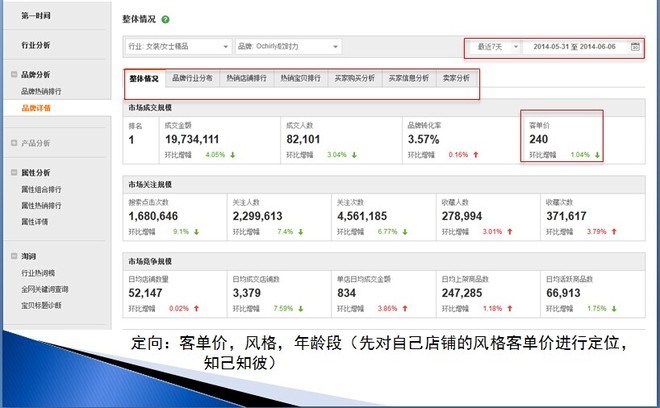
Task: Click the down arrow next to 7.59%
Action: click(301, 309)
